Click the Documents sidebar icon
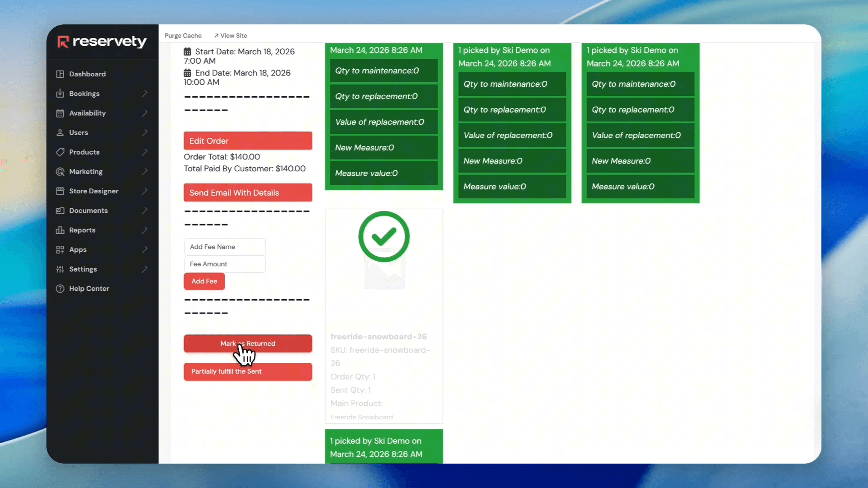The width and height of the screenshot is (868, 488). 60,211
